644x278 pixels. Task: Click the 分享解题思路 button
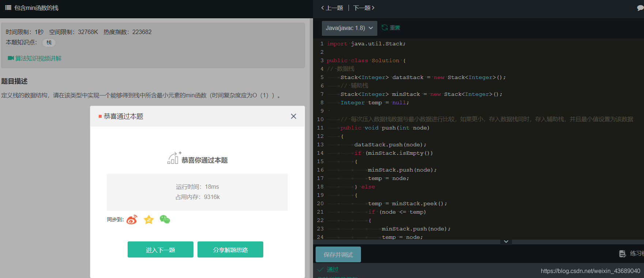[230, 249]
